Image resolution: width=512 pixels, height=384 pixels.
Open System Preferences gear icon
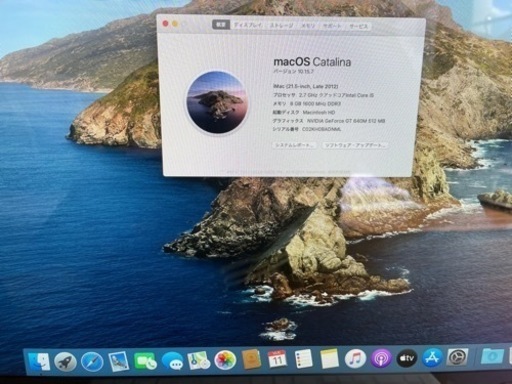pos(457,357)
